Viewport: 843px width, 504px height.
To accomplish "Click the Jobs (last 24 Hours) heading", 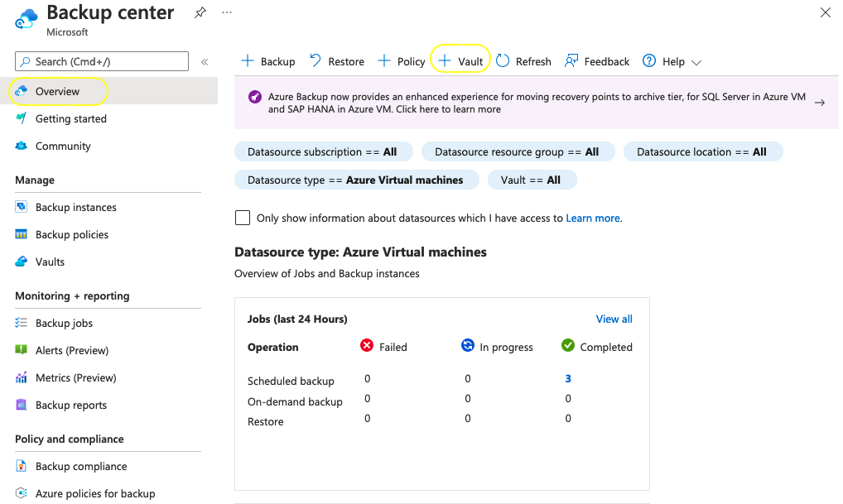I will click(297, 319).
